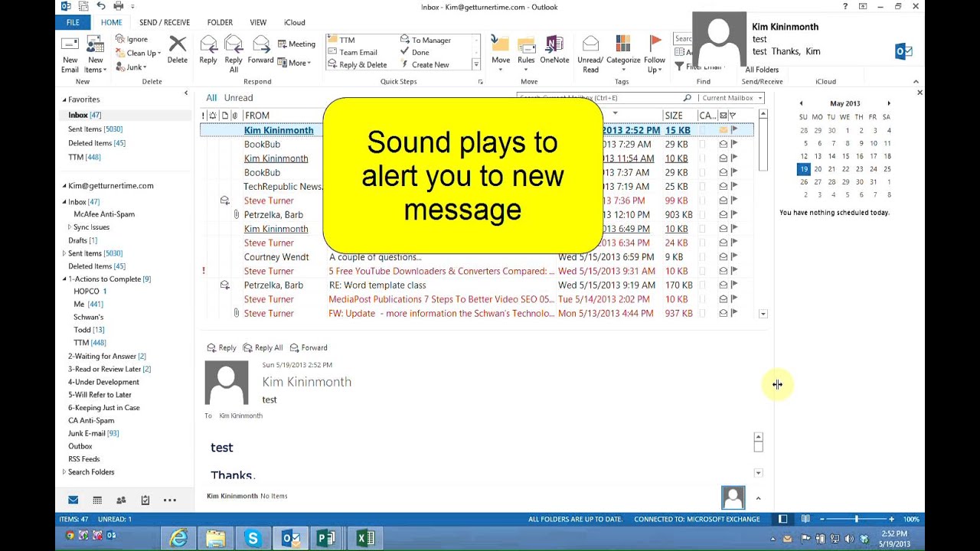This screenshot has width=980, height=551.
Task: Collapse the ribbon with the arrow
Action: click(x=916, y=82)
